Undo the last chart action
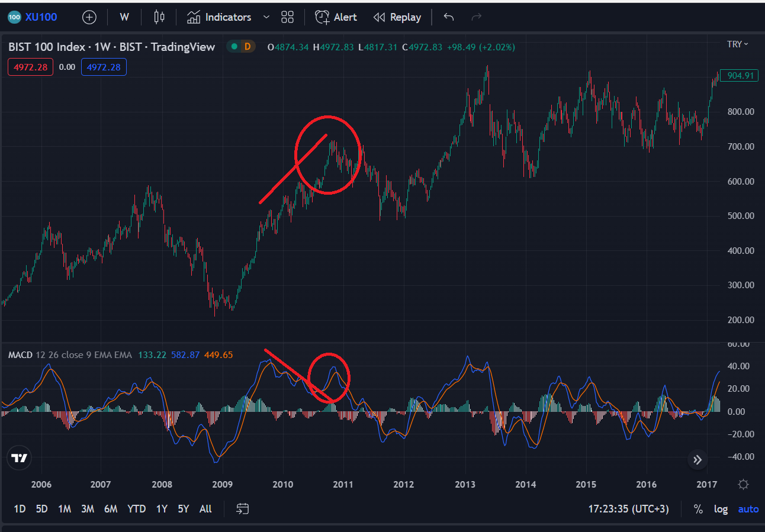The image size is (765, 532). (449, 17)
